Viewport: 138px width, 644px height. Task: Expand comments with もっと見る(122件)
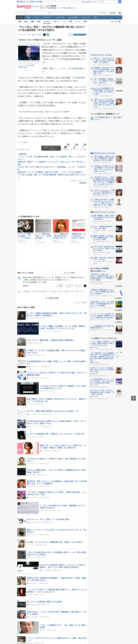pyautogui.click(x=52, y=298)
